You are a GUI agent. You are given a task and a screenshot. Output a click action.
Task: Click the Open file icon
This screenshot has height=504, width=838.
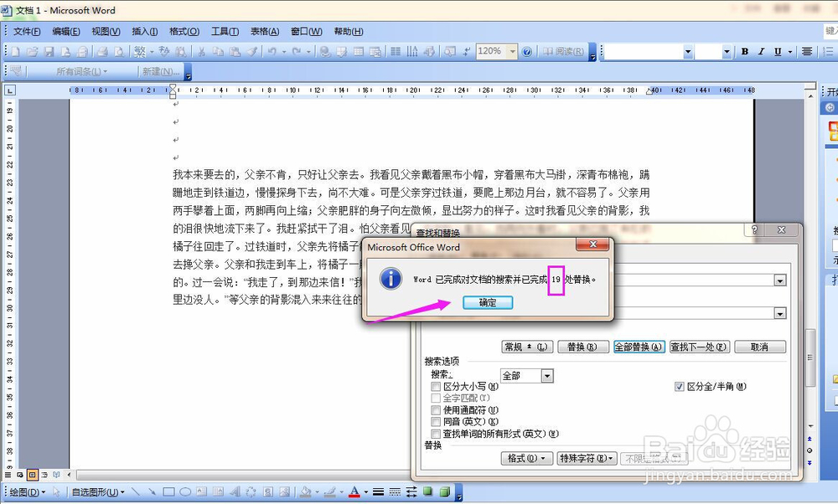(x=32, y=52)
